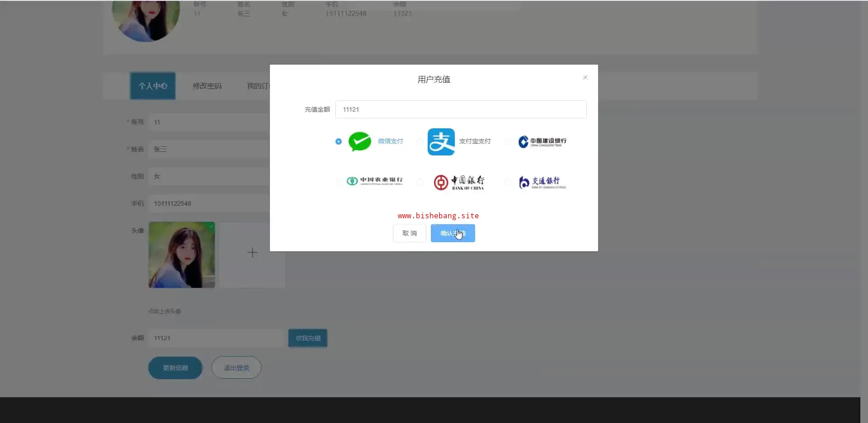868x423 pixels.
Task: Click the blue Alipay logo
Action: point(441,141)
